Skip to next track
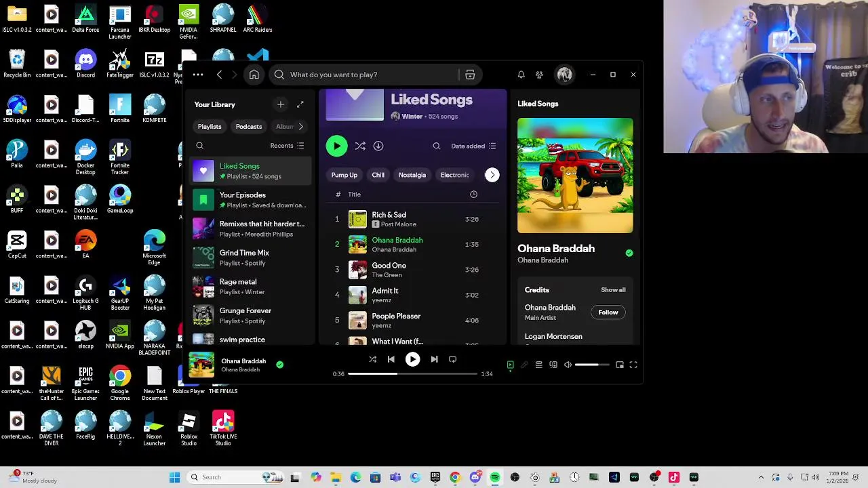This screenshot has height=488, width=868. 434,359
